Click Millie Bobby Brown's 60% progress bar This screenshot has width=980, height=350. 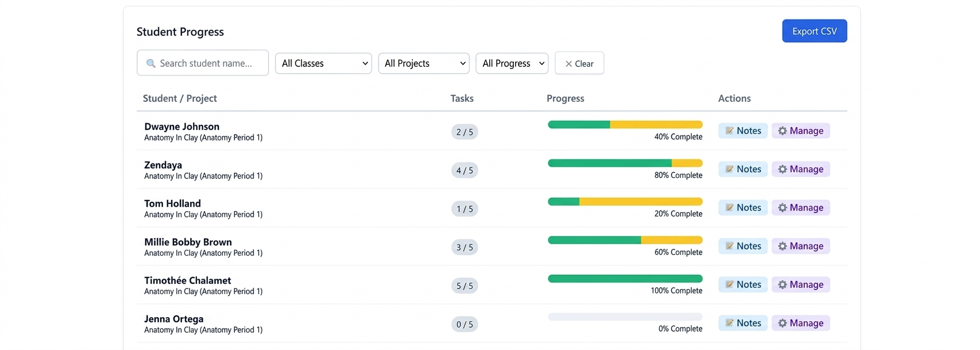625,240
